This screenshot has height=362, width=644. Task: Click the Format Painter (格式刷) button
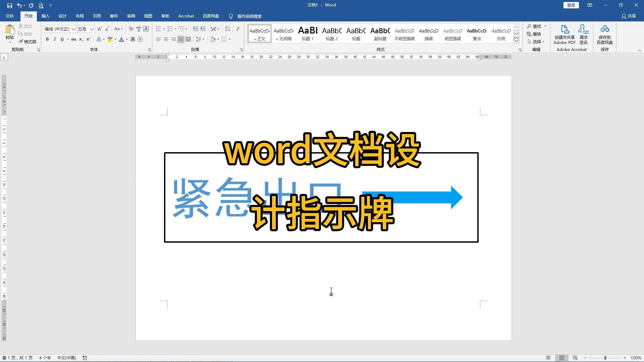[27, 42]
